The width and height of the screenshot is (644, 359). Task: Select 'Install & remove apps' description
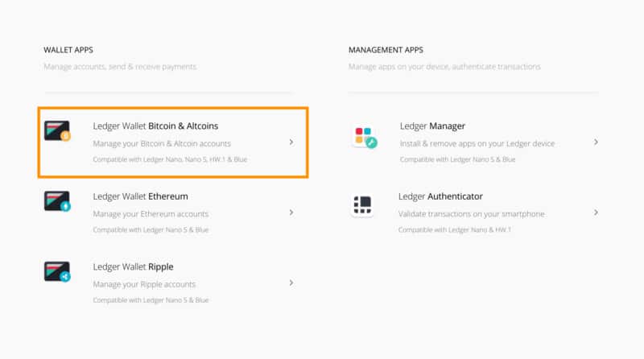(x=477, y=144)
